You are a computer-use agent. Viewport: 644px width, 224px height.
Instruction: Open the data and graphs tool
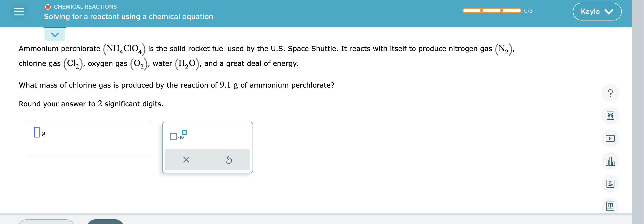610,161
